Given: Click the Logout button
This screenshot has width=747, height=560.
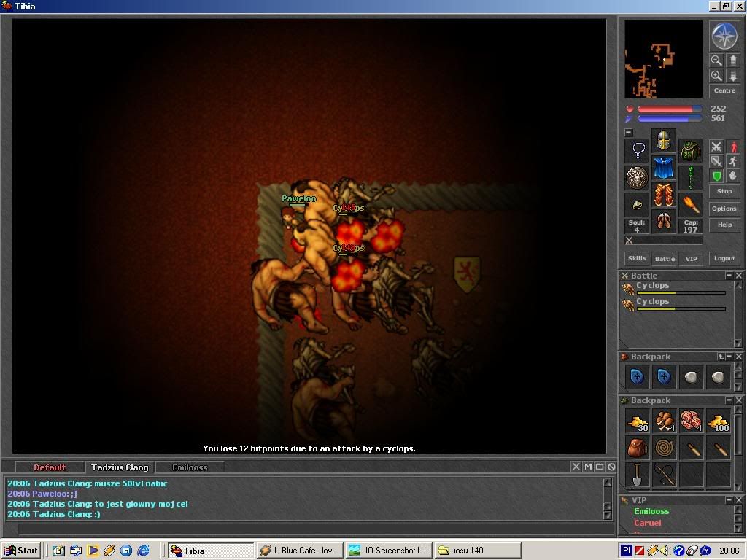Looking at the screenshot, I should point(724,258).
